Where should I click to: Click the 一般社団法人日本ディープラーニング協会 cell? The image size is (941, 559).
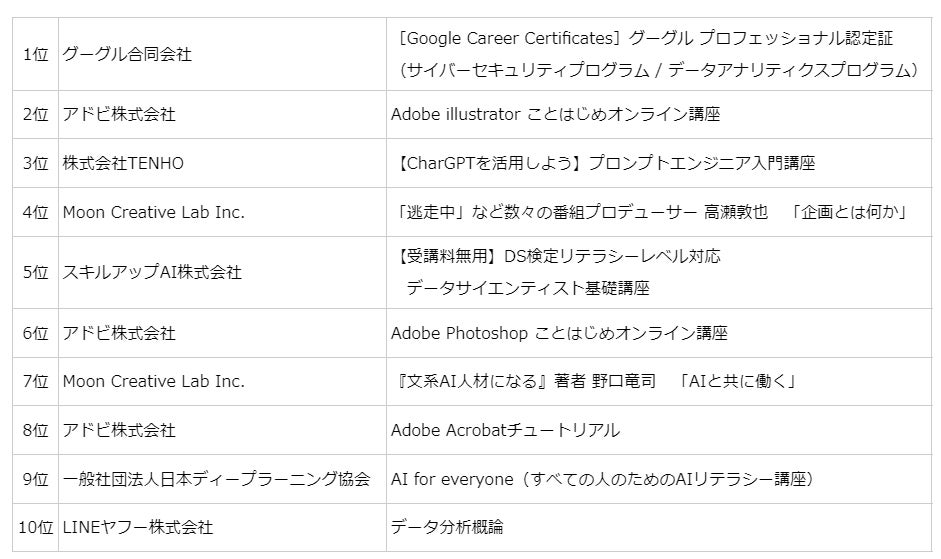216,479
